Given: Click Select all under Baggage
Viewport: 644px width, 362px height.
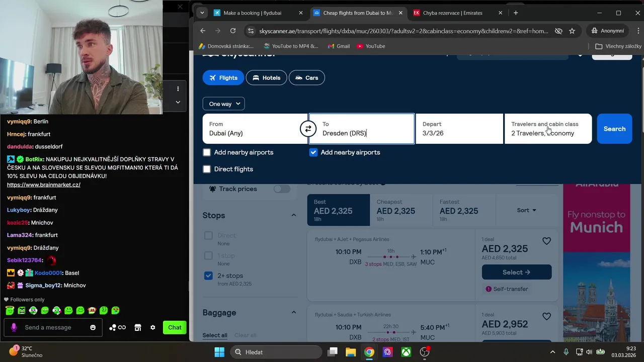Looking at the screenshot, I should [215, 335].
